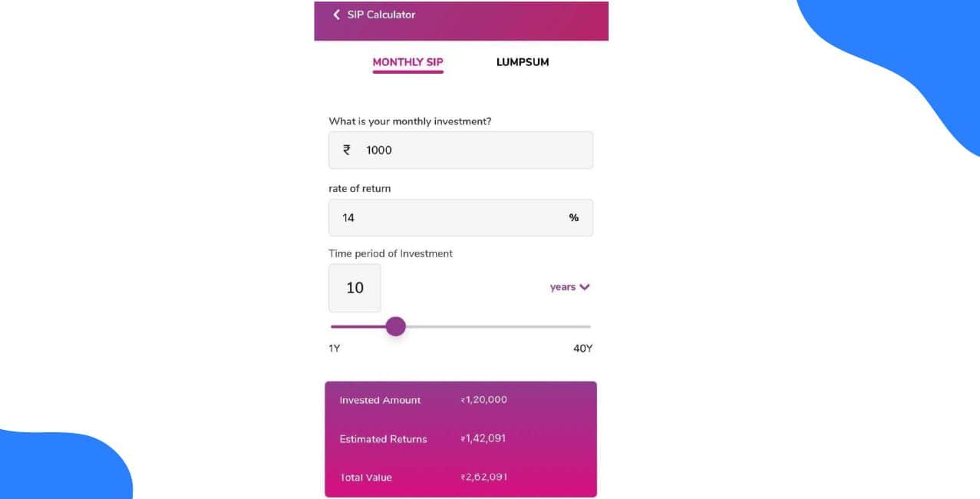Click the rupee symbol in the investment field
Screen dimensions: 980x499
(347, 150)
